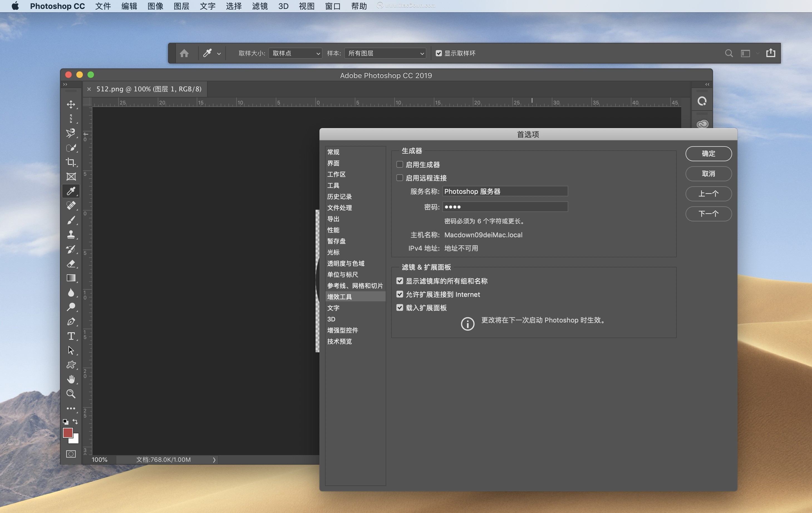The image size is (812, 513).
Task: Enable the 启用远程连接 checkbox
Action: [x=400, y=178]
